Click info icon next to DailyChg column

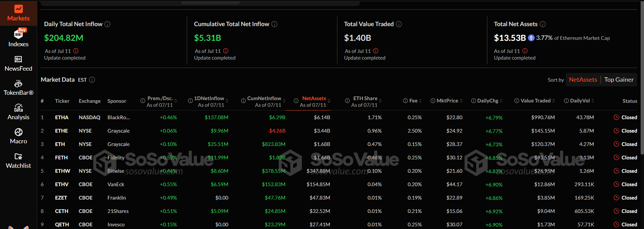tap(473, 101)
